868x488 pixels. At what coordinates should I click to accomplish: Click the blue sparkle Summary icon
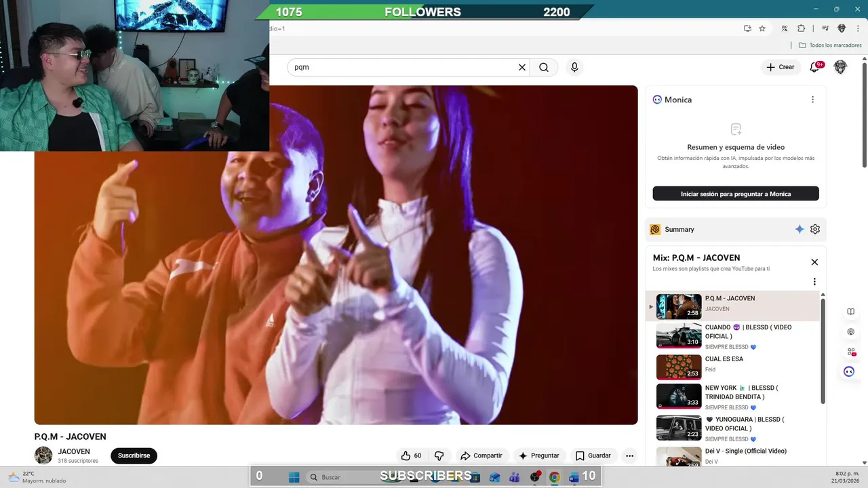tap(800, 229)
